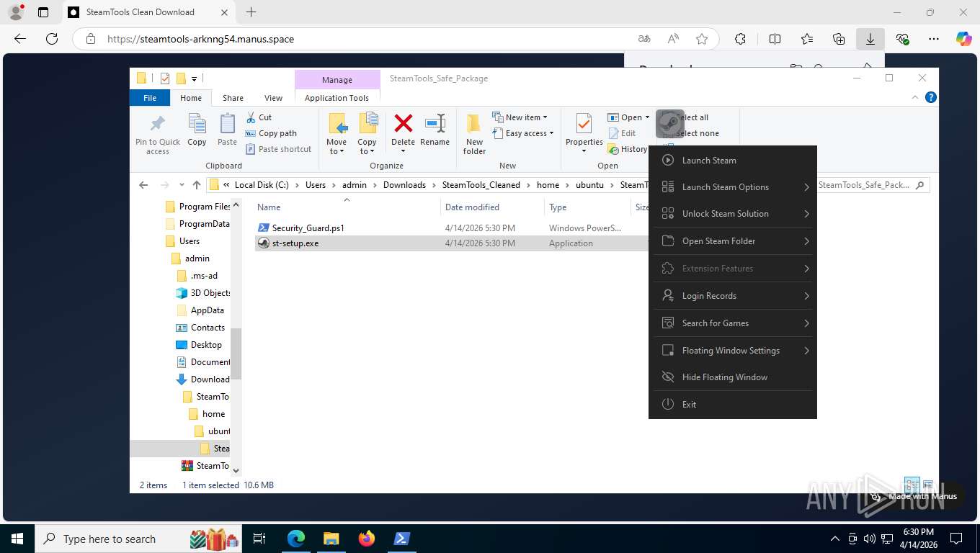Open the File ribbon tab
This screenshot has height=553, width=980.
[x=150, y=98]
